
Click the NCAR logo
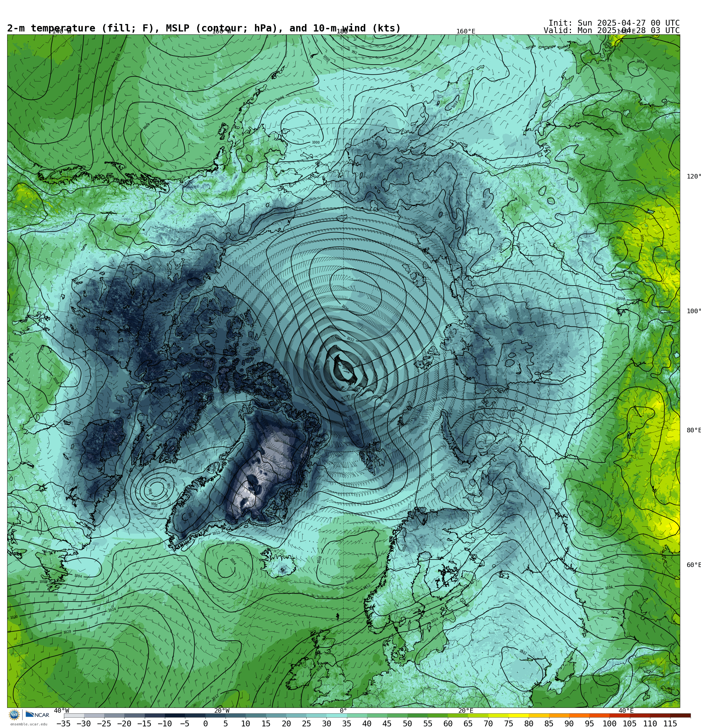click(x=37, y=715)
